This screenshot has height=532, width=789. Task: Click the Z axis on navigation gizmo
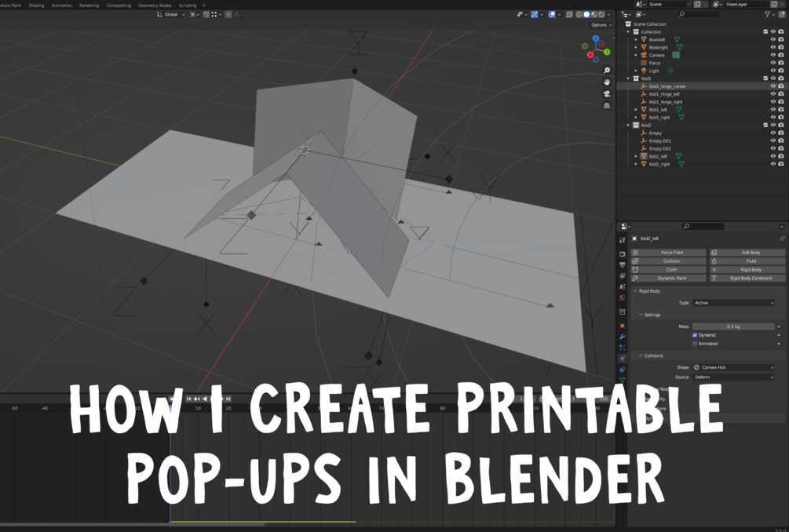(596, 38)
